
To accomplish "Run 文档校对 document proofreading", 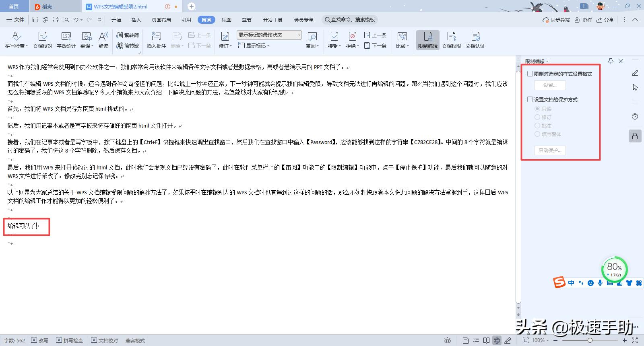I will pyautogui.click(x=43, y=40).
